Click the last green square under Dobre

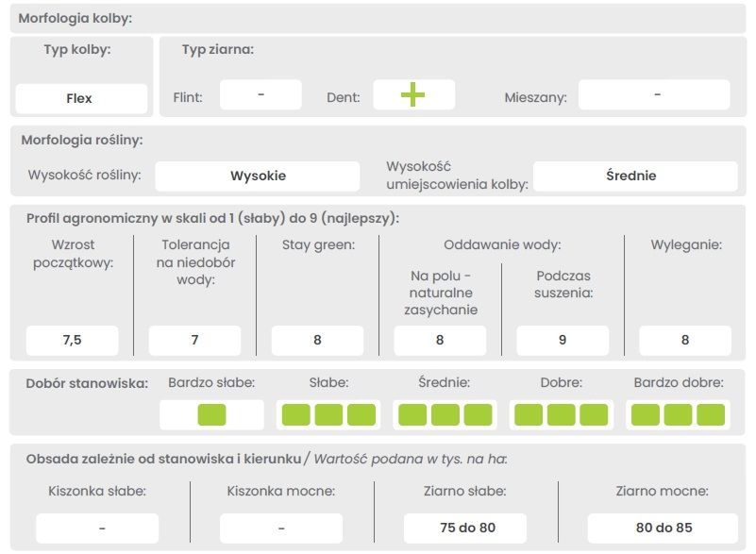coord(594,414)
